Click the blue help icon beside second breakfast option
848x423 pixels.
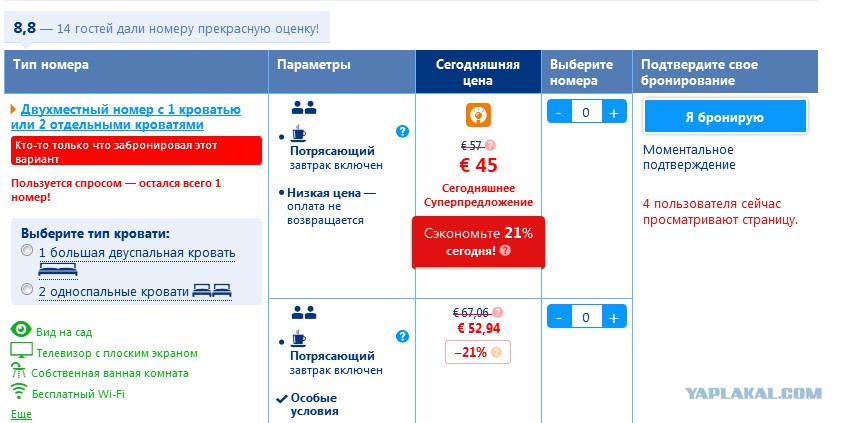[402, 336]
